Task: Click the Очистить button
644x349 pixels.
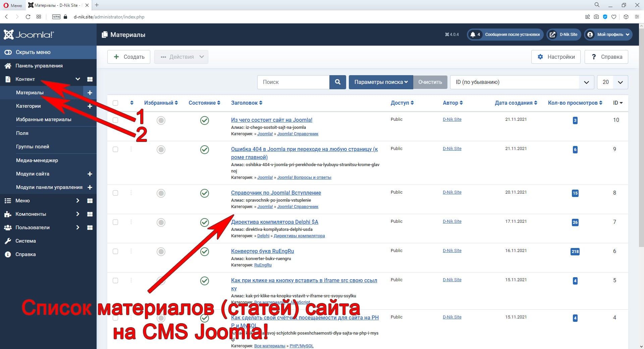Action: (430, 82)
